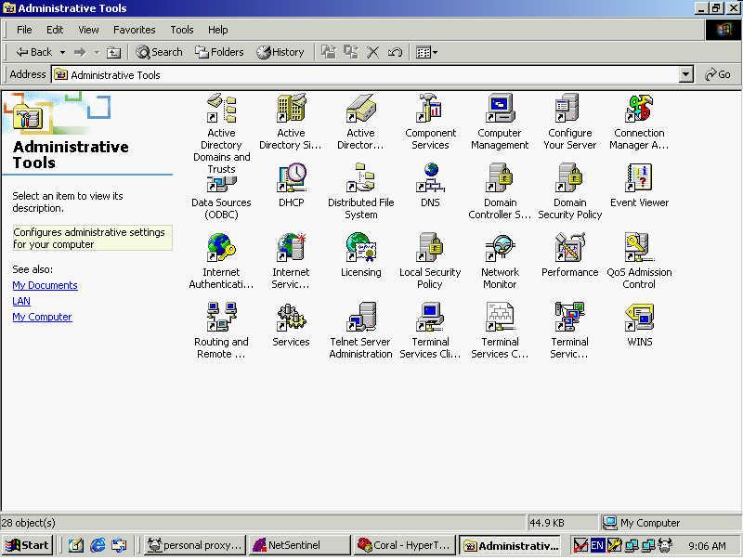
Task: Open the Tools menu
Action: [x=182, y=30]
